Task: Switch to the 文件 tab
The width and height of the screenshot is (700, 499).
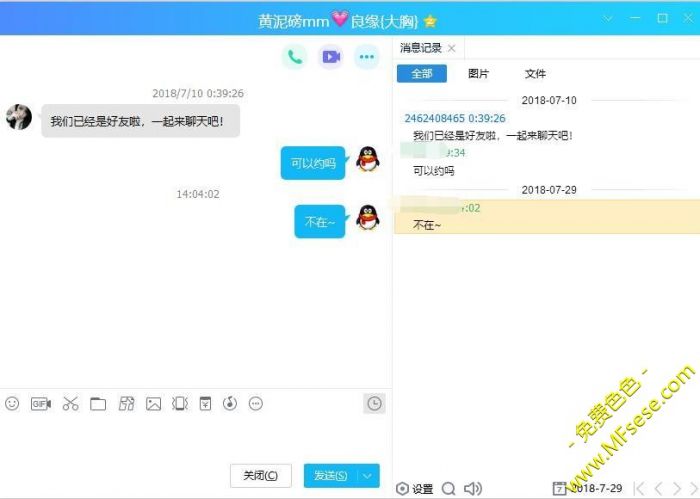Action: [x=535, y=74]
